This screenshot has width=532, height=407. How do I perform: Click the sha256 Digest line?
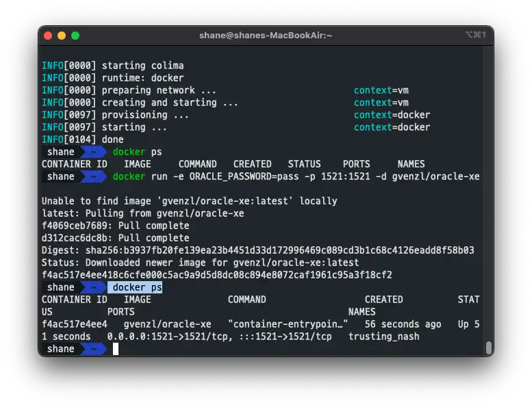coord(258,250)
